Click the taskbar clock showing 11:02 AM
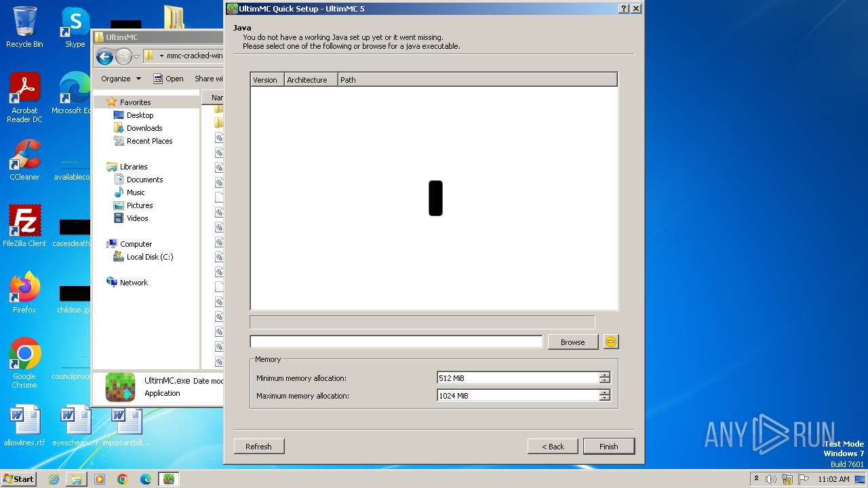The image size is (868, 488). pyautogui.click(x=833, y=479)
